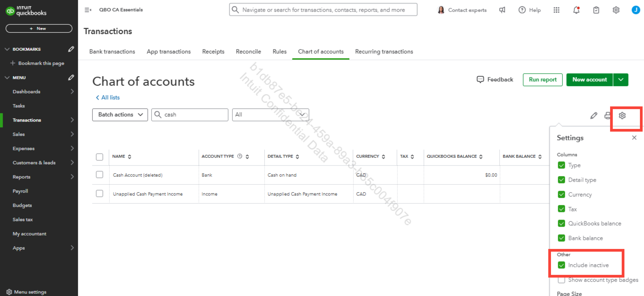
Task: Switch to the Reconcile tab
Action: coord(248,51)
